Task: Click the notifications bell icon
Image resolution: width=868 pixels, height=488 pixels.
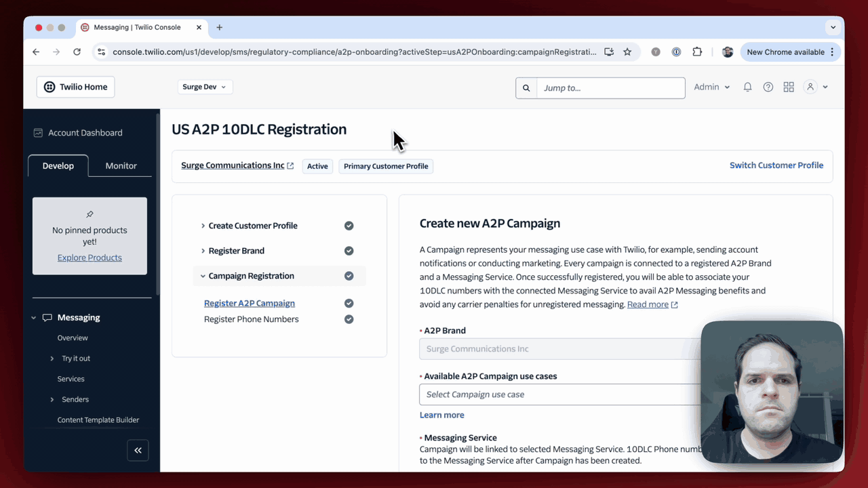Action: click(x=747, y=87)
